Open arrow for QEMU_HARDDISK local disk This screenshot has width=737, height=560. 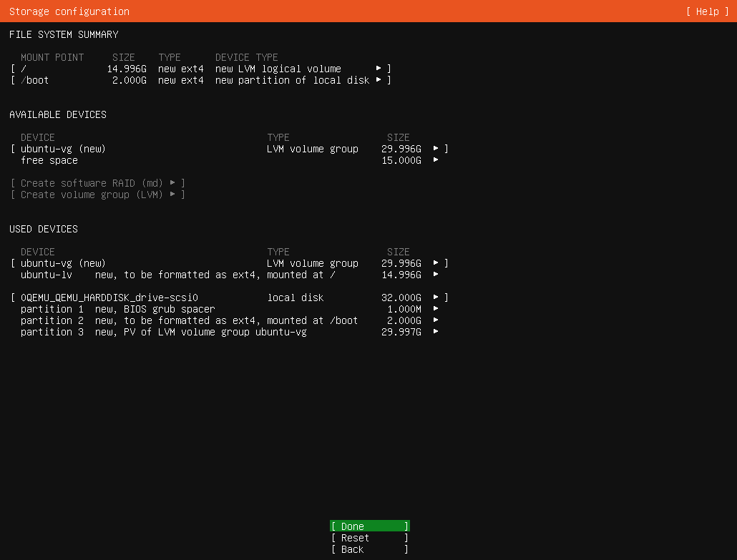436,298
